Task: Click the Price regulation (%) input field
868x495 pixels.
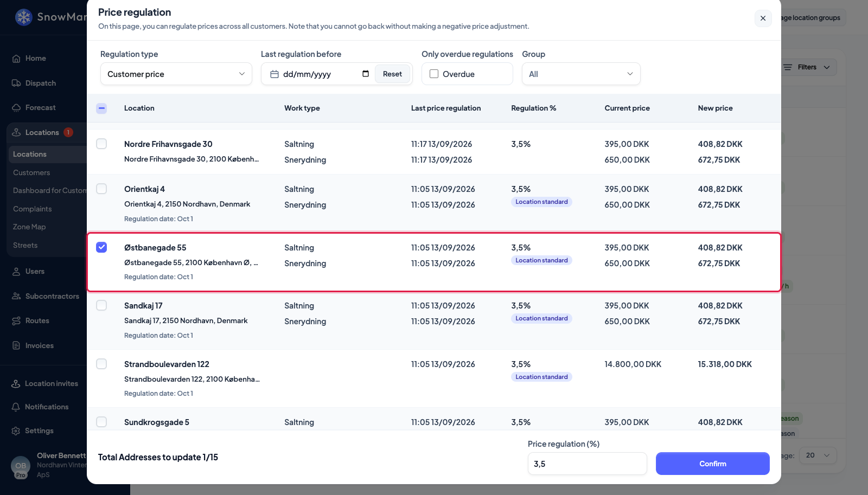Action: point(587,464)
